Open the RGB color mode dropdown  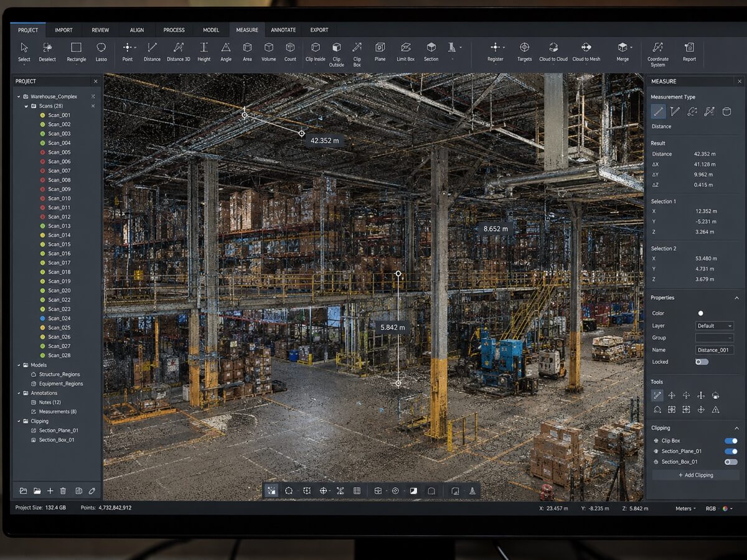point(718,508)
